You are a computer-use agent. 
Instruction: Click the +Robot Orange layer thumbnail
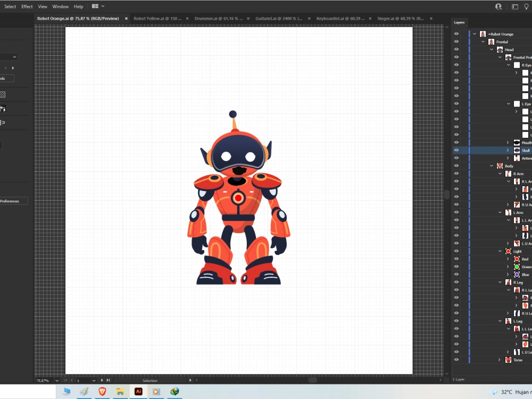483,34
